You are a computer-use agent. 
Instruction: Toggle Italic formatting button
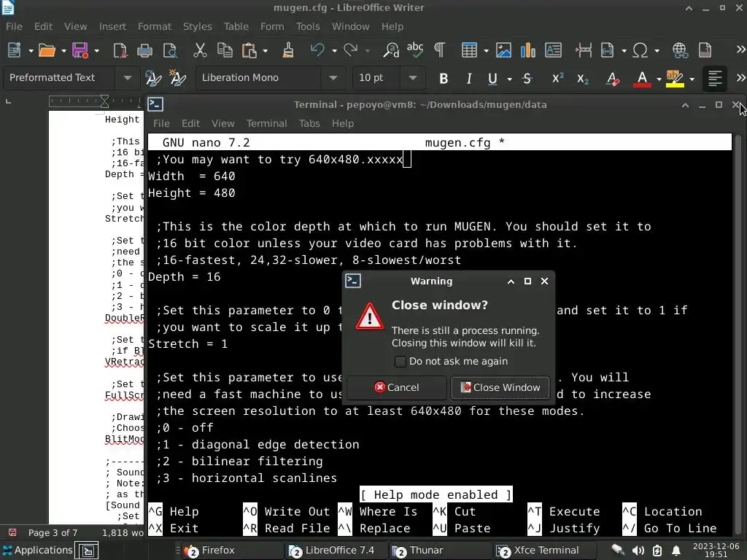pos(469,78)
